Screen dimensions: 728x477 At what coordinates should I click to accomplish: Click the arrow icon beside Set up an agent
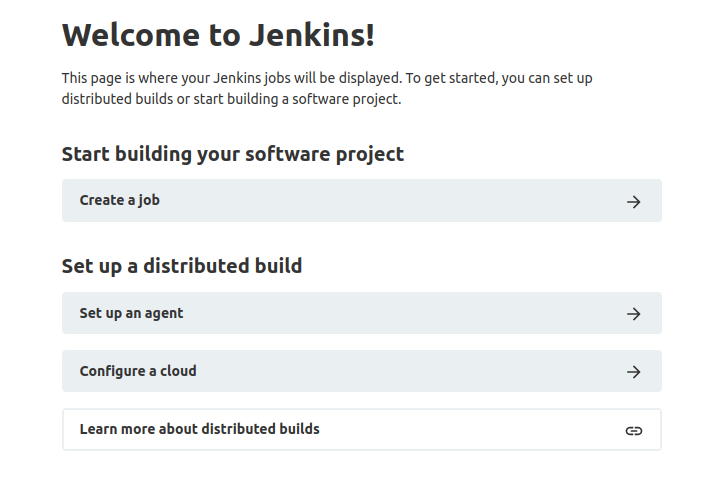(x=633, y=314)
